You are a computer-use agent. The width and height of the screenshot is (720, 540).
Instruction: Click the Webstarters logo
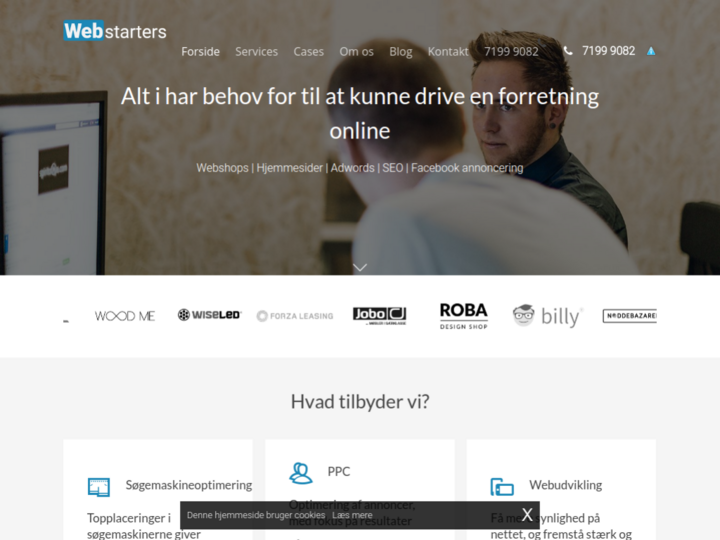pos(115,31)
